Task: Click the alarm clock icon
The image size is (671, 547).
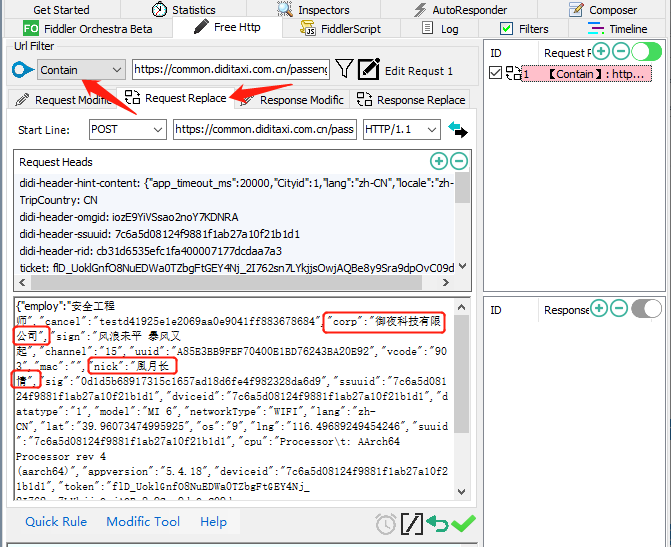Action: click(386, 524)
